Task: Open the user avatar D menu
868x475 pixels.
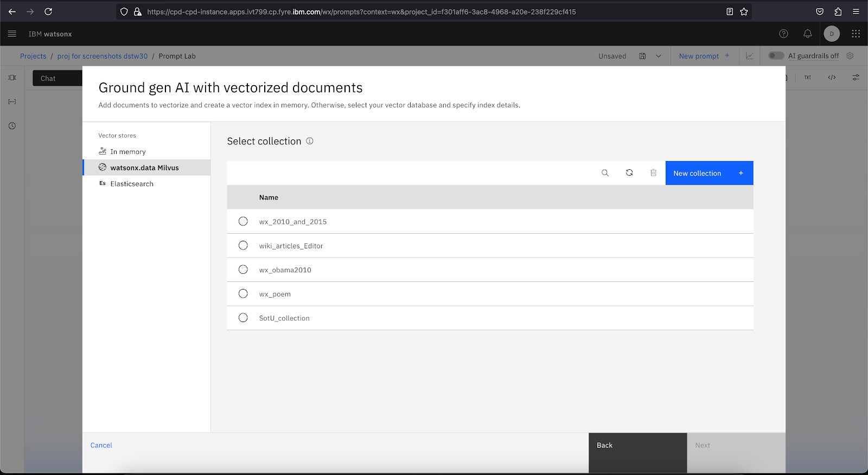Action: point(832,34)
